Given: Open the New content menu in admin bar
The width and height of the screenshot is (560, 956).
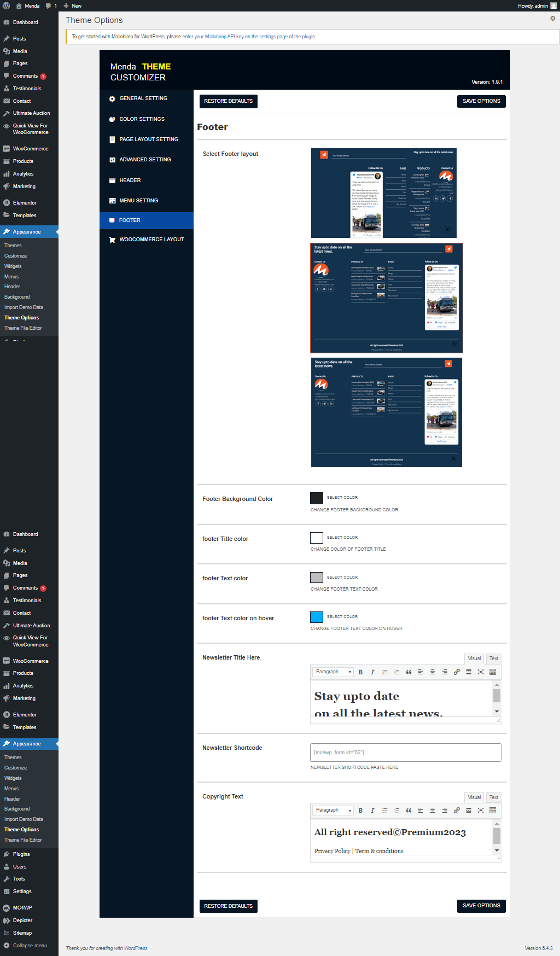Looking at the screenshot, I should coord(72,6).
